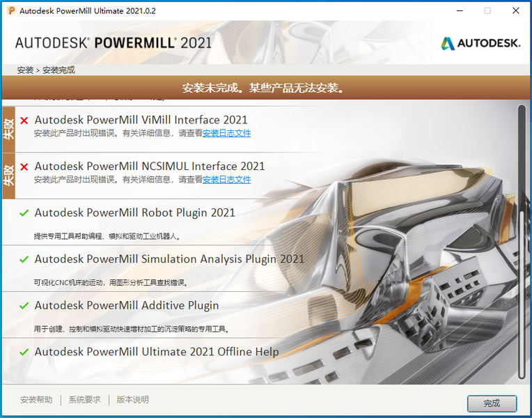Image resolution: width=532 pixels, height=418 pixels.
Task: Click the PowerMill title bar app icon
Action: [x=12, y=10]
